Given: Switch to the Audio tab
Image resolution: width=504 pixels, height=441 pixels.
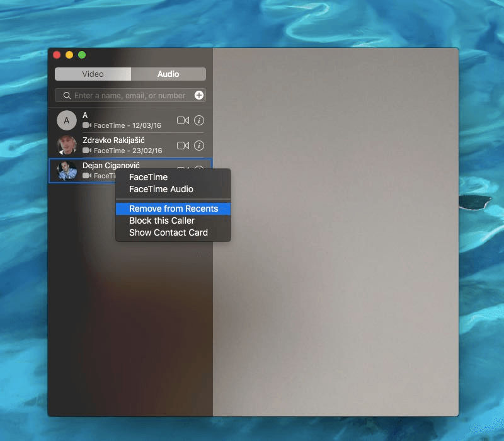Looking at the screenshot, I should tap(168, 74).
